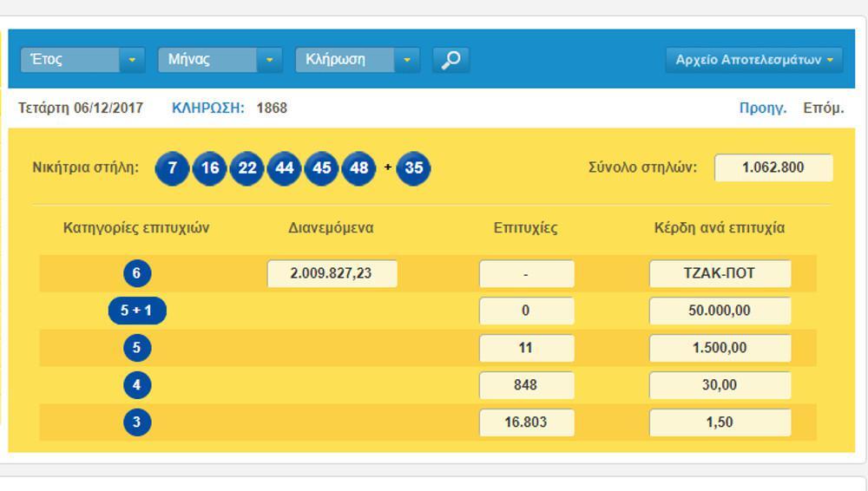Open the Κλήρωση draw dropdown
This screenshot has width=868, height=491.
pos(357,60)
